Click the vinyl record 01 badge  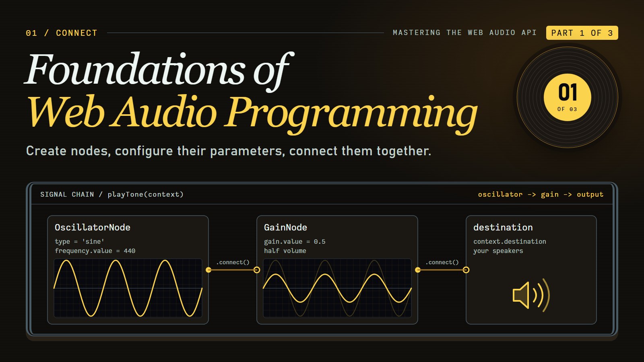tap(568, 97)
